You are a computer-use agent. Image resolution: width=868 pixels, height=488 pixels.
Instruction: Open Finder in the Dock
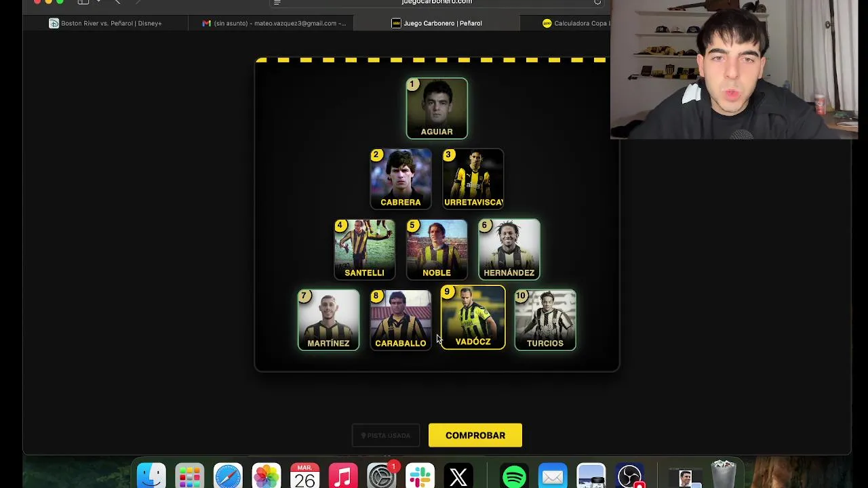pyautogui.click(x=151, y=476)
